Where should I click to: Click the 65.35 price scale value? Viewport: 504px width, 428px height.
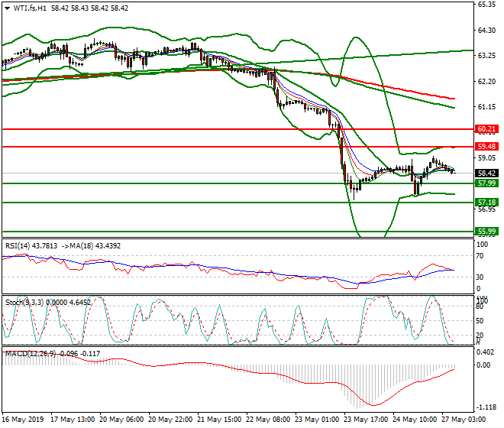tap(486, 5)
